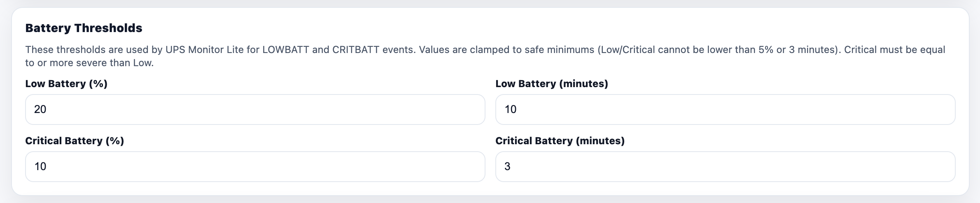Click the word "CRITBATT" in the description
The width and height of the screenshot is (980, 203).
click(x=355, y=50)
